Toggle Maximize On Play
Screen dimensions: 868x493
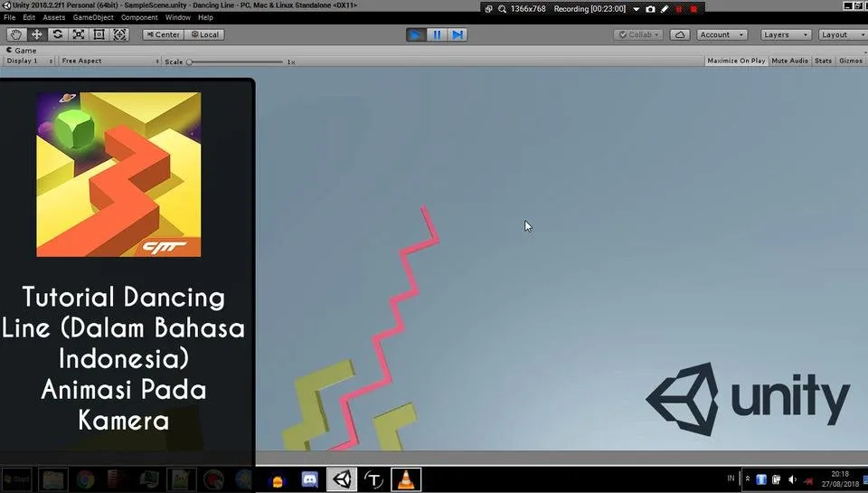(x=736, y=61)
